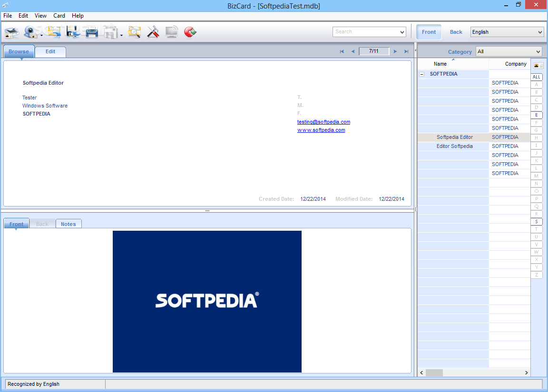Click the list horizontal scrollbar thumb
The height and width of the screenshot is (392, 548).
(434, 373)
